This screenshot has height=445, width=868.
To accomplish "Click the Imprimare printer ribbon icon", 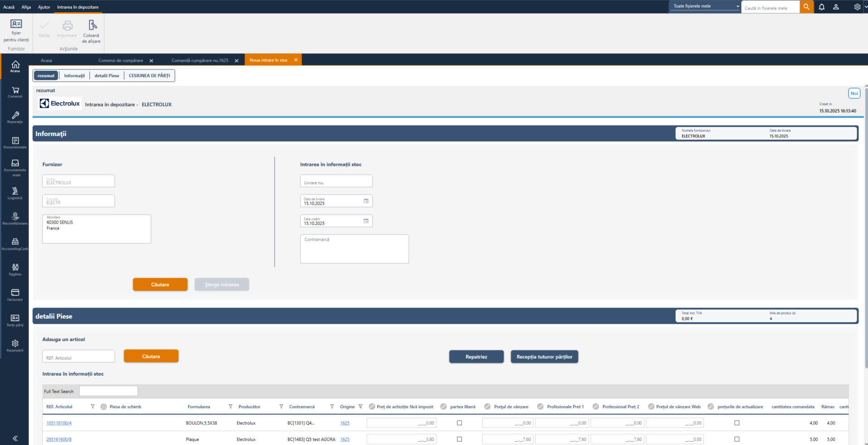I will tap(67, 25).
